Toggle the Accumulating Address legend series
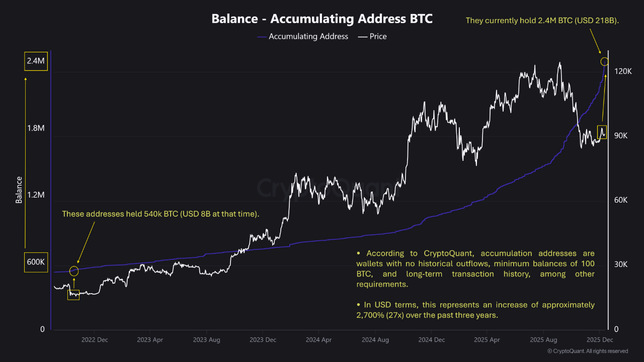This screenshot has width=644, height=362. tap(308, 36)
